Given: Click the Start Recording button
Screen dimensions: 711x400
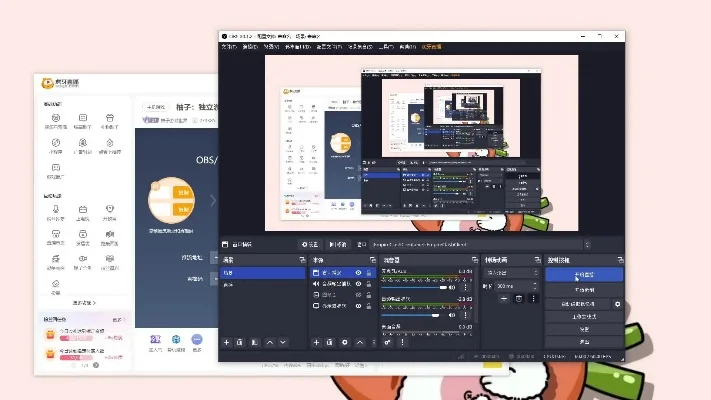Looking at the screenshot, I should [584, 290].
